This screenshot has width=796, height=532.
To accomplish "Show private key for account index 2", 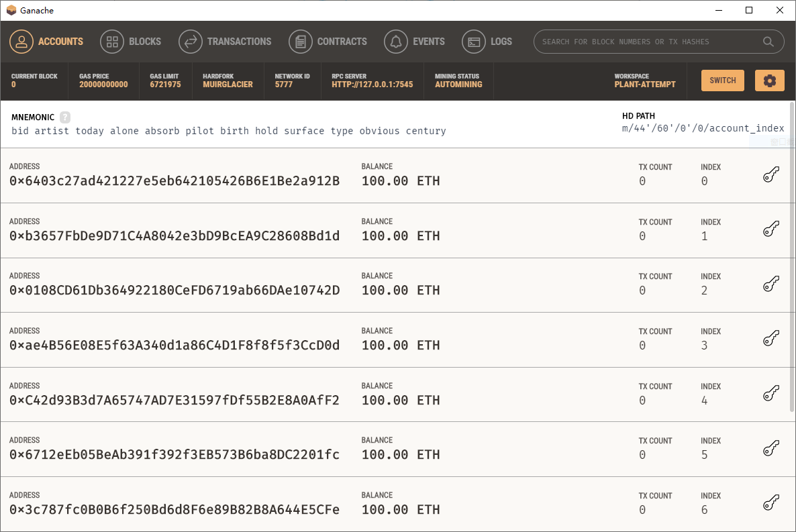I will (x=771, y=284).
